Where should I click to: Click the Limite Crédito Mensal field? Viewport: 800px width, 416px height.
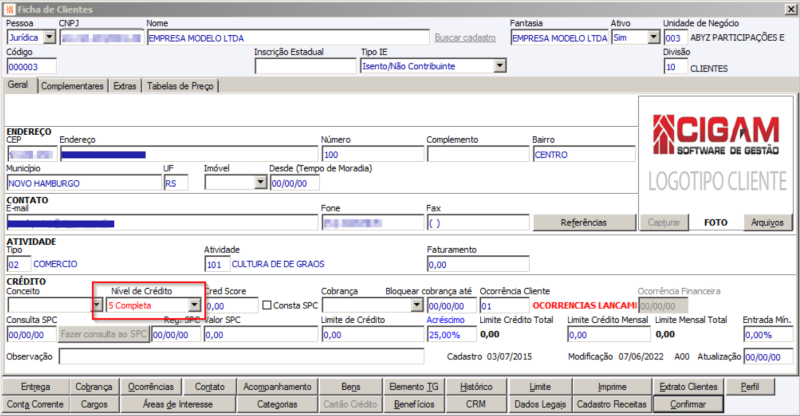(609, 334)
